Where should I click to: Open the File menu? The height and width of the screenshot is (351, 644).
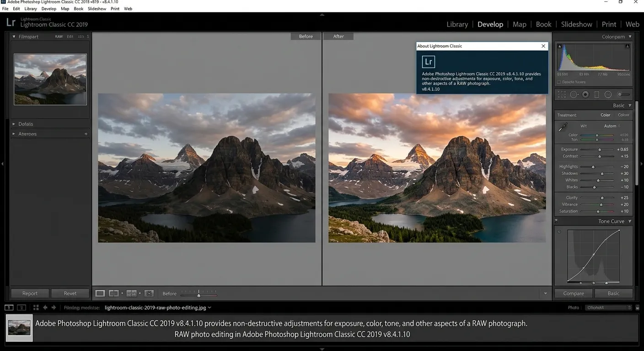(x=5, y=9)
